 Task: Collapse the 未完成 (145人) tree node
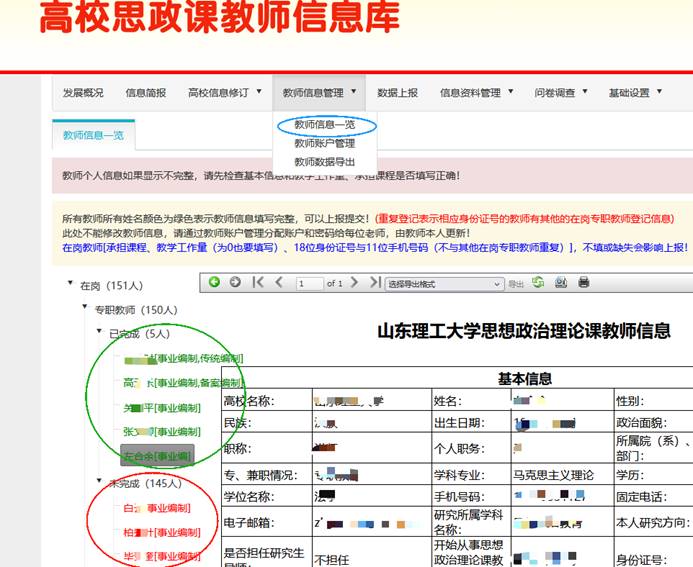click(x=99, y=483)
